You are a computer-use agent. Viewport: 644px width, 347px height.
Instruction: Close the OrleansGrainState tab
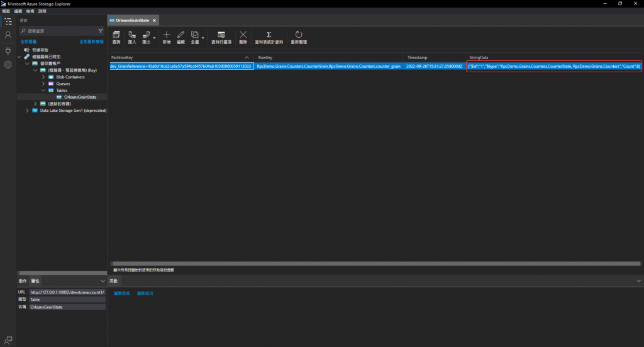(x=155, y=21)
